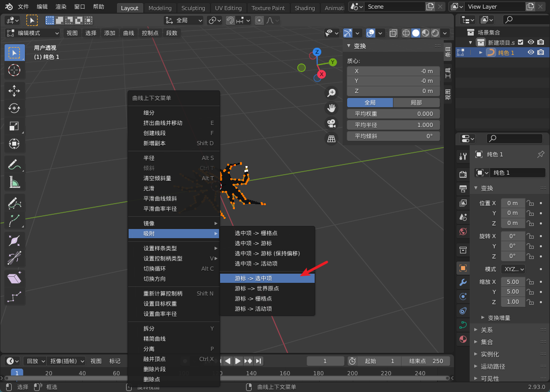Open the timeline 标记 menu
The width and height of the screenshot is (550, 392).
click(x=115, y=361)
